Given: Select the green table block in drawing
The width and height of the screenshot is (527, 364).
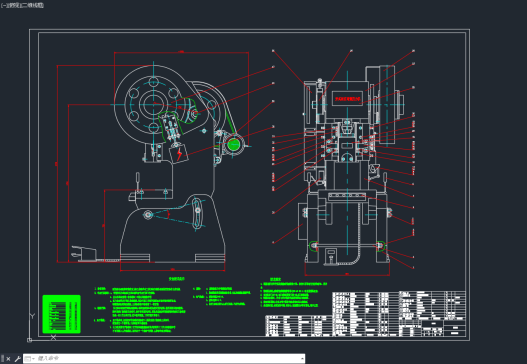Looking at the screenshot, I should point(62,314).
